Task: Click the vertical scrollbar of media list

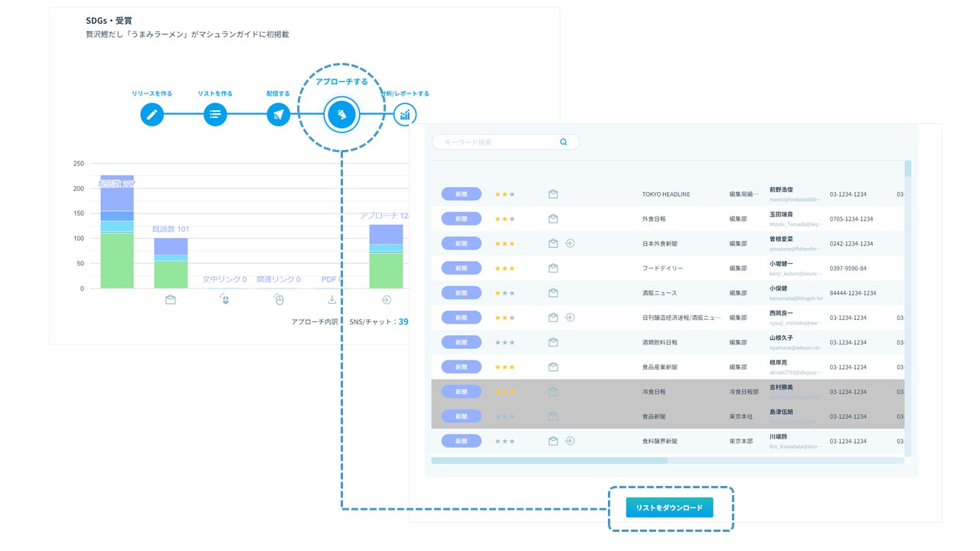Action: 908,168
